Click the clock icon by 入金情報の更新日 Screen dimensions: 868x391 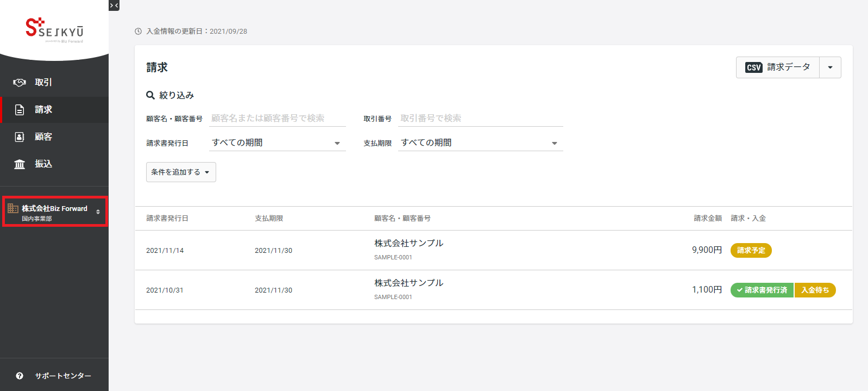click(138, 32)
